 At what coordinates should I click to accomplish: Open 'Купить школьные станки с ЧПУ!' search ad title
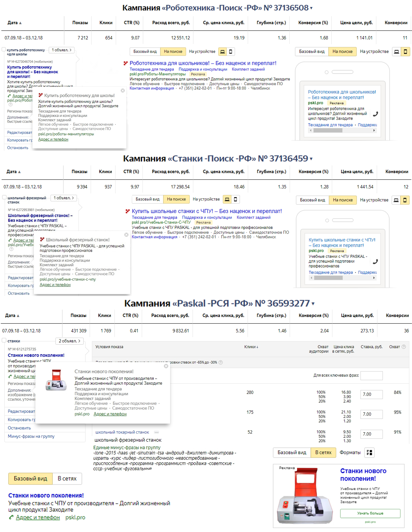tap(207, 211)
